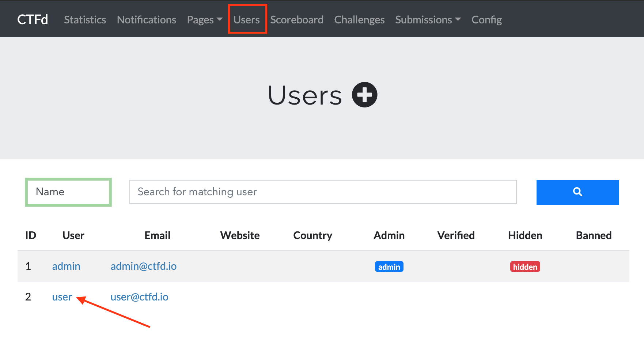Go to the Statistics page

(85, 20)
